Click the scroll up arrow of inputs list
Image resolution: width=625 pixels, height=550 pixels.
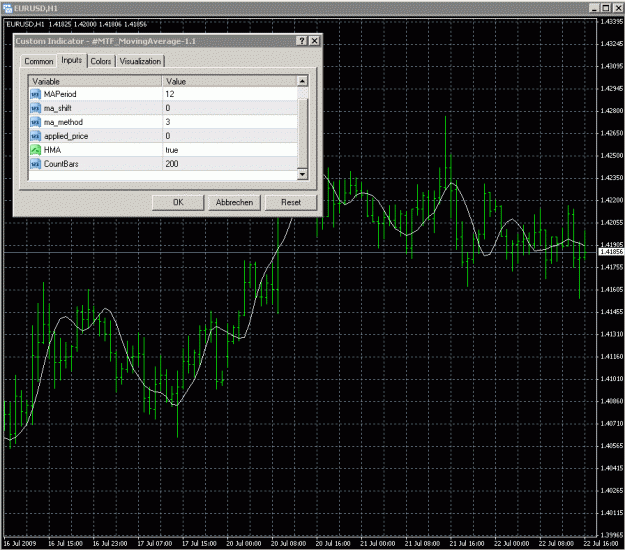(302, 81)
